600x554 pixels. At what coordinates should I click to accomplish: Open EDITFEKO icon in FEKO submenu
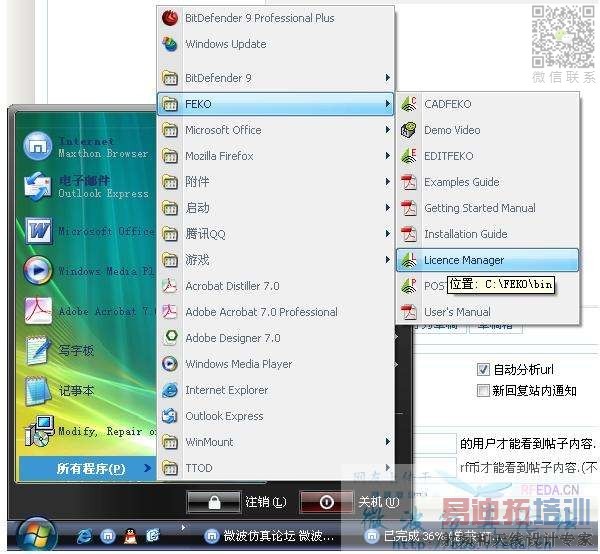[x=409, y=156]
